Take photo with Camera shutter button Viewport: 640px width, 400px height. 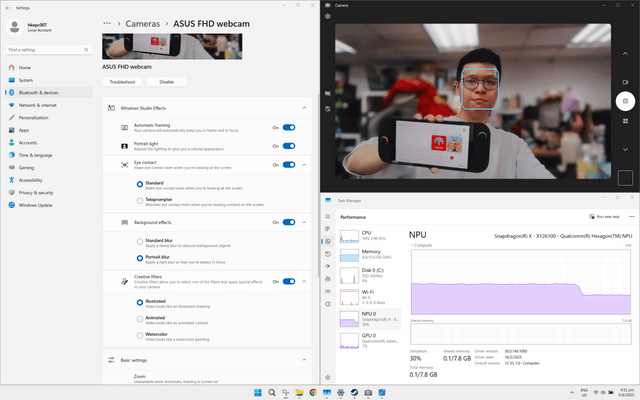click(x=625, y=101)
